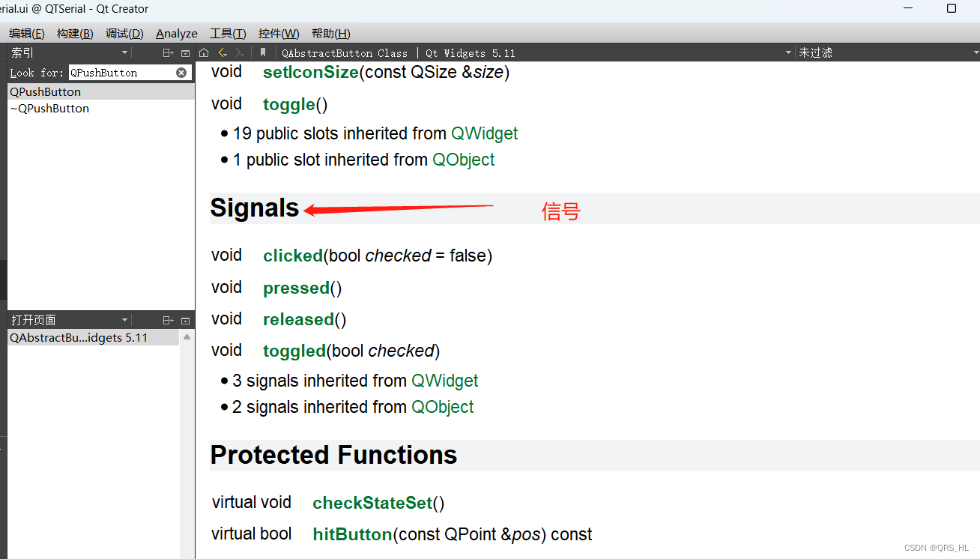Follow the QWidget link in public slots
Image resolution: width=980 pixels, height=559 pixels.
click(484, 133)
